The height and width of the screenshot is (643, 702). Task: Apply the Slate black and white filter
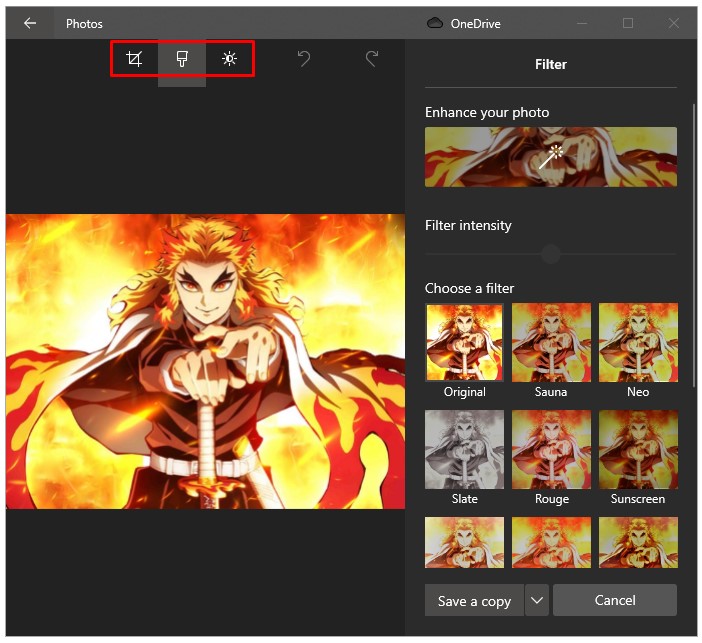tap(464, 450)
